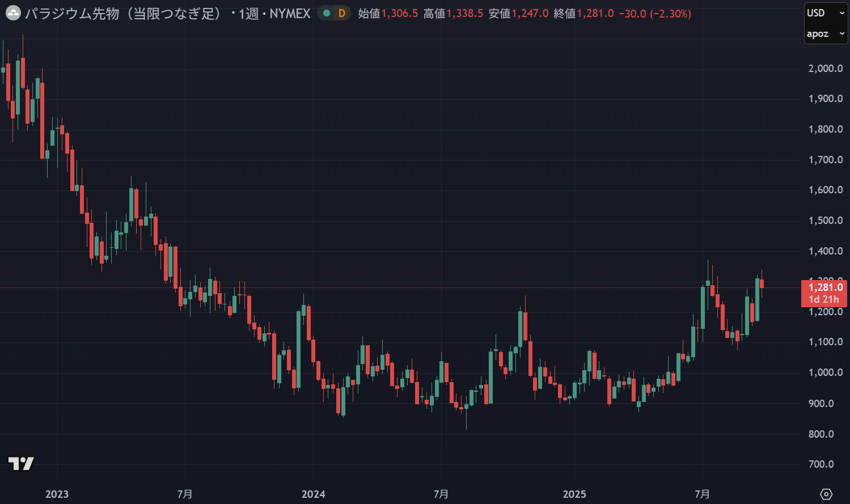This screenshot has width=850, height=504.
Task: Click the red 1,281.0 current price label
Action: (825, 287)
